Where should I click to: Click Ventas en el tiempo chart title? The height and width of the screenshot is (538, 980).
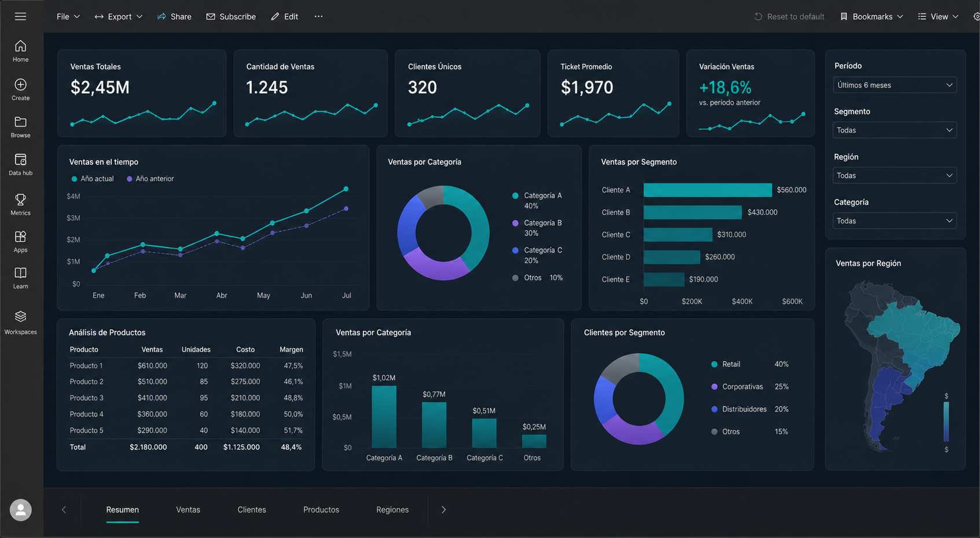pyautogui.click(x=104, y=162)
